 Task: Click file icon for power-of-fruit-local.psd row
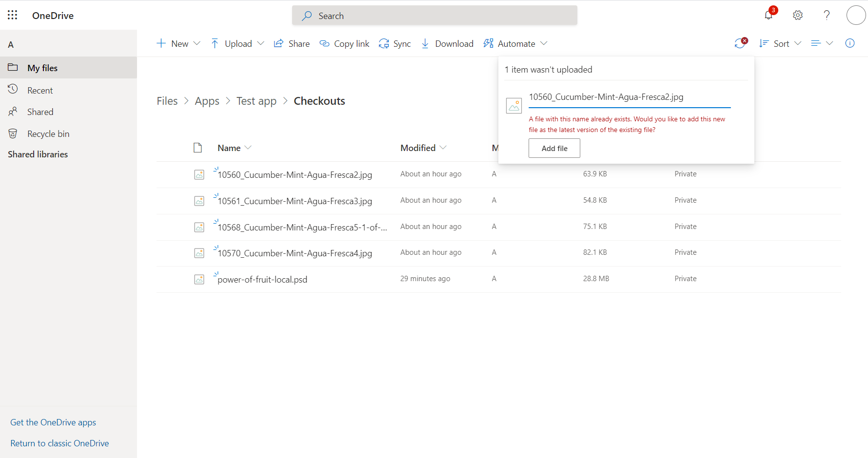click(x=199, y=279)
